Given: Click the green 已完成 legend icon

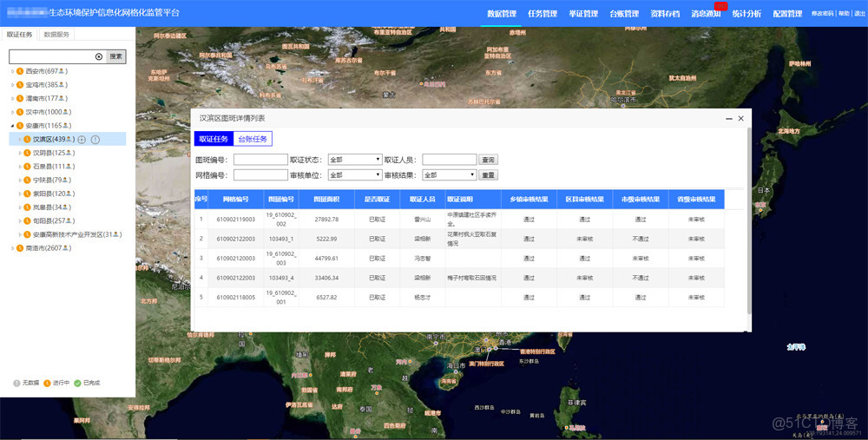Looking at the screenshot, I should [77, 383].
